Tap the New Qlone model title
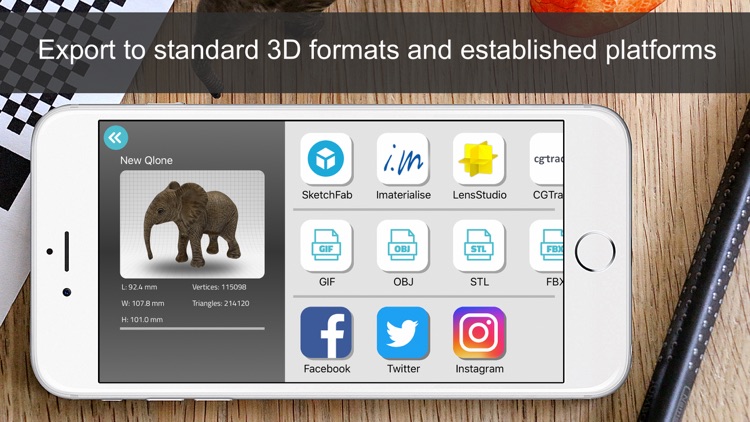The width and height of the screenshot is (750, 422). [147, 160]
